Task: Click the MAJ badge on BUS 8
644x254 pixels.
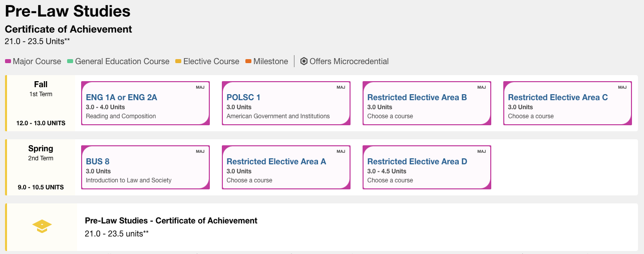Action: coord(200,151)
